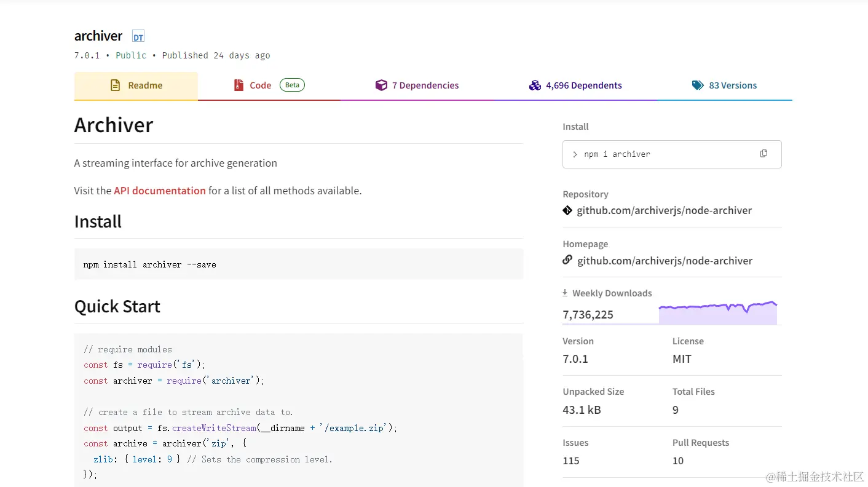This screenshot has height=487, width=868.
Task: Switch to the Code tab
Action: 269,85
